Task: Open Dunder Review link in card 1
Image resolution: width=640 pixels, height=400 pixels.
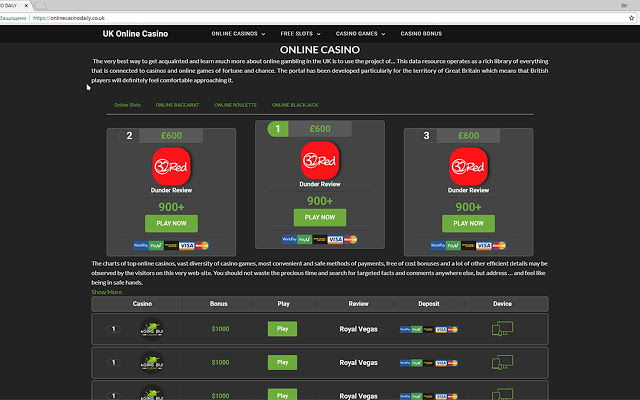Action: (320, 184)
